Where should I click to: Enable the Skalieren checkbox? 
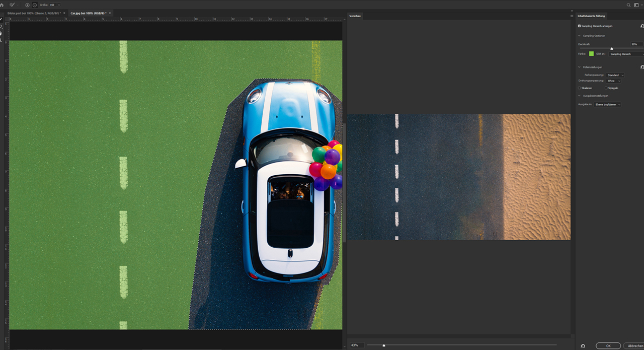[580, 88]
